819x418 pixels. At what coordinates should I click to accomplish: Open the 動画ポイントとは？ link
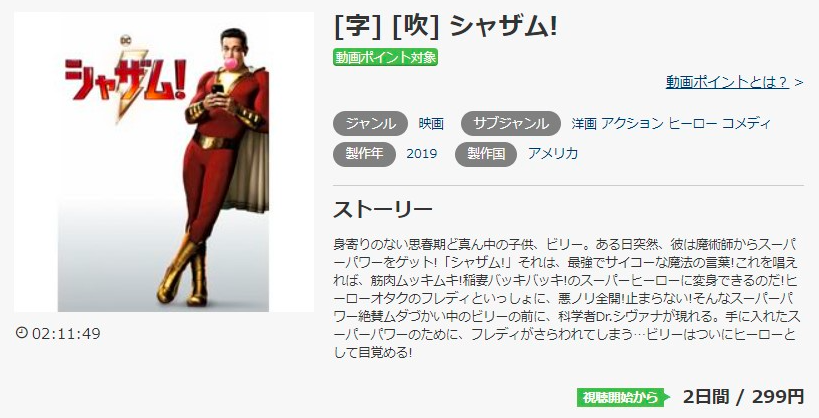click(x=727, y=82)
